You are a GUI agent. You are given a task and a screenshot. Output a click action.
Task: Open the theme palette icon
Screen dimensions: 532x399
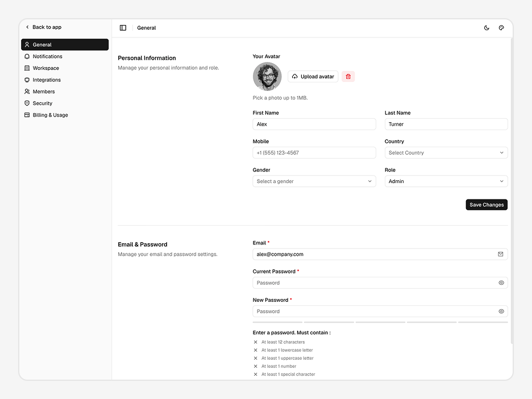[x=501, y=28]
